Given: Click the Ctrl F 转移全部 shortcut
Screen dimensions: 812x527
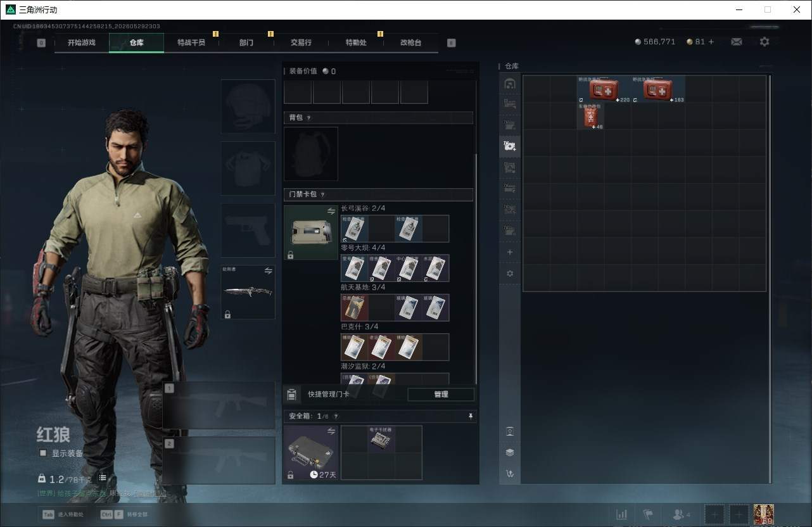Looking at the screenshot, I should point(124,514).
